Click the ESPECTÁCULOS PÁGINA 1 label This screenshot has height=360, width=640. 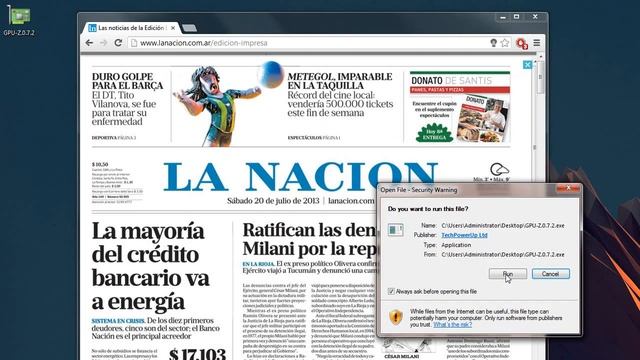(314, 138)
